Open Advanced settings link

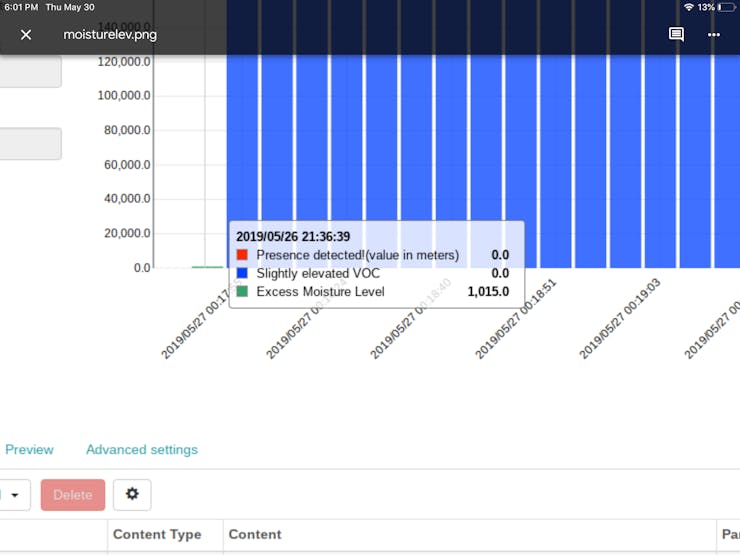pyautogui.click(x=142, y=450)
